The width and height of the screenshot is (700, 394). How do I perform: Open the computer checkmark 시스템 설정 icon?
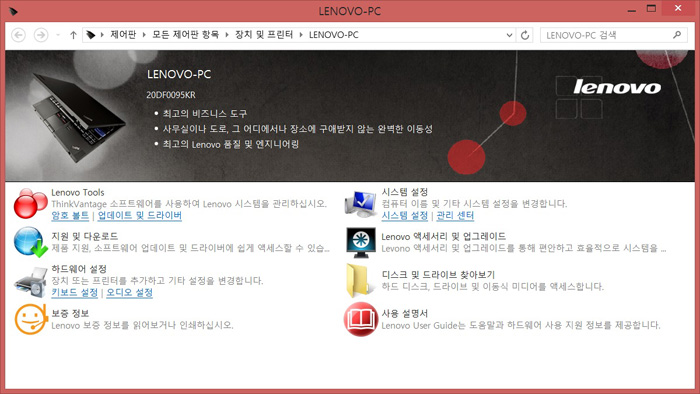[361, 203]
